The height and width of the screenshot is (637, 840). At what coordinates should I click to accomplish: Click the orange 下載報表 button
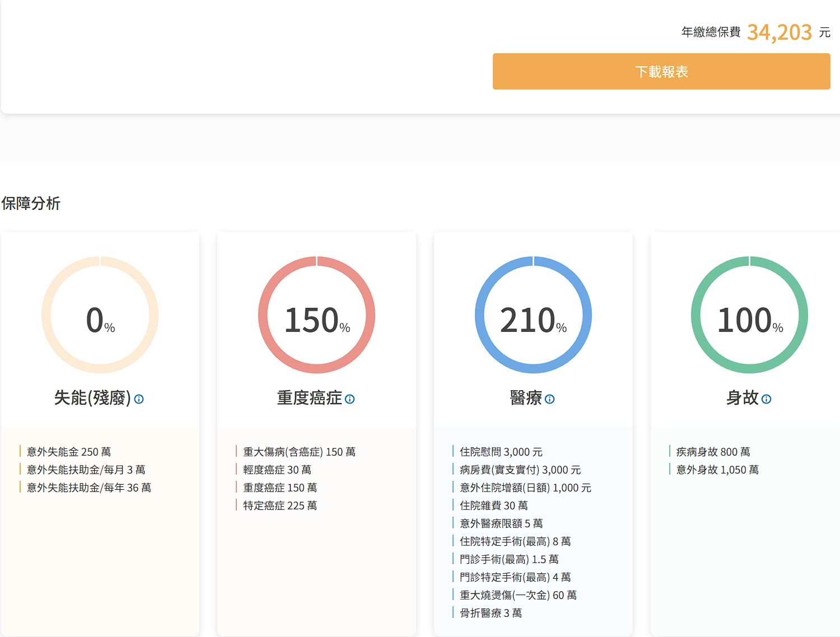tap(661, 72)
